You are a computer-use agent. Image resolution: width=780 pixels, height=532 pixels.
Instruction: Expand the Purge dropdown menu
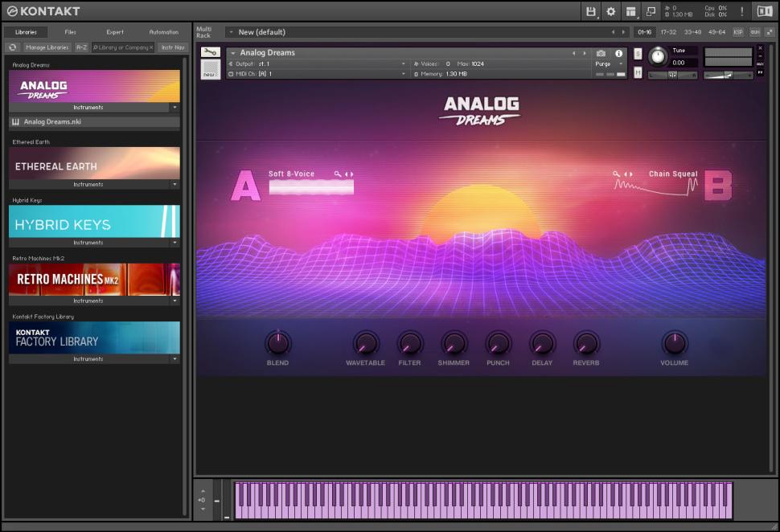pos(621,64)
